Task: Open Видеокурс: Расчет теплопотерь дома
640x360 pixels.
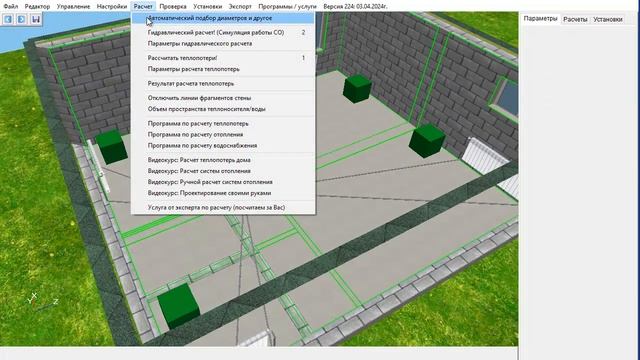Action: click(x=223, y=160)
